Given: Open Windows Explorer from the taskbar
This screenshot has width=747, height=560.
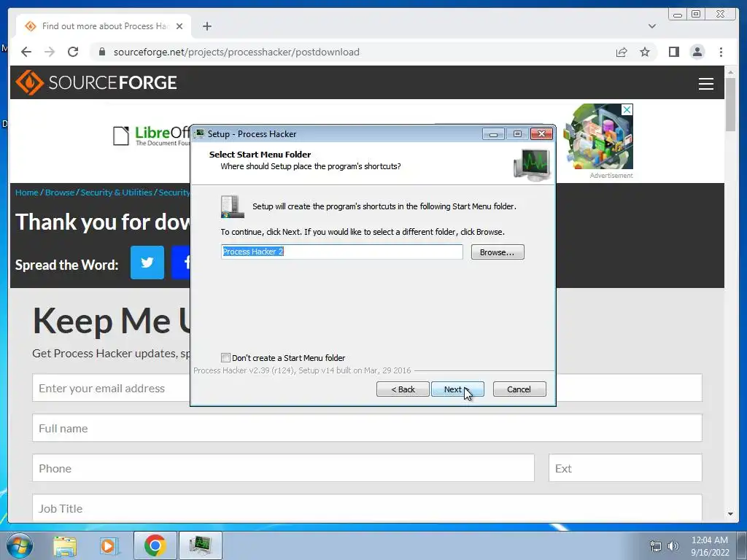Looking at the screenshot, I should tap(65, 545).
